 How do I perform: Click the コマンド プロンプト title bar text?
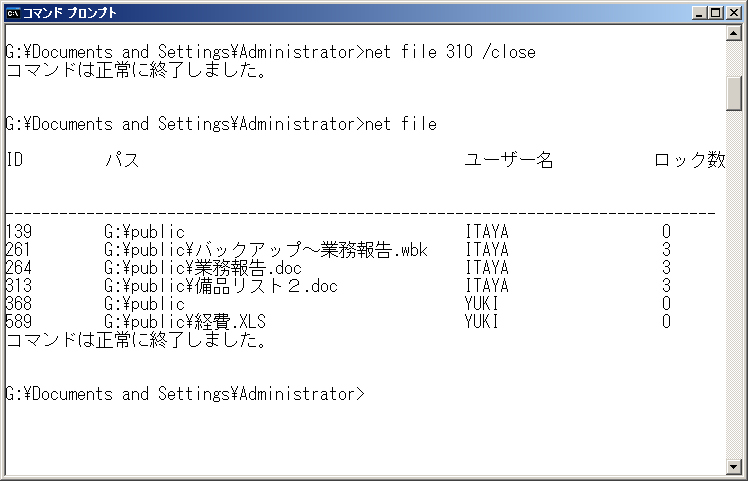[70, 13]
